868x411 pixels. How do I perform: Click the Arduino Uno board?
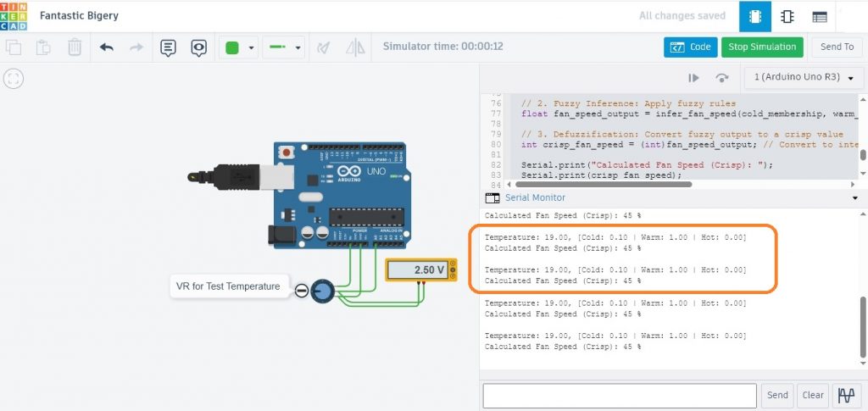[342, 195]
